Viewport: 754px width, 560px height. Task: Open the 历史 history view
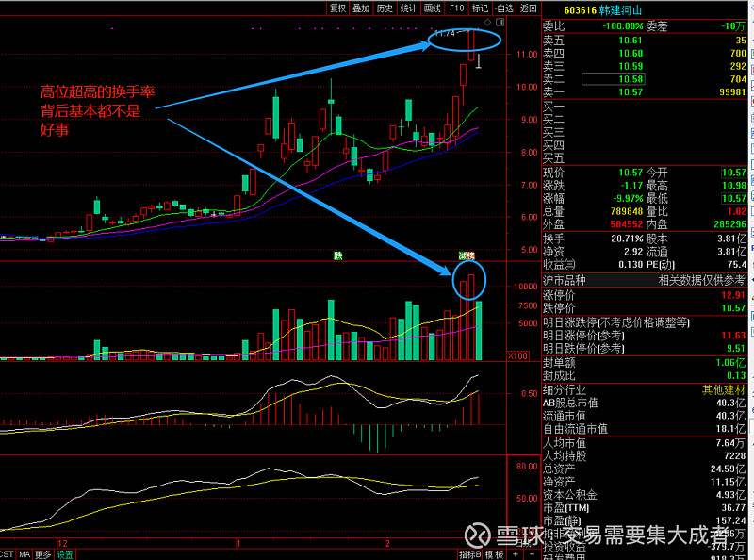click(385, 8)
